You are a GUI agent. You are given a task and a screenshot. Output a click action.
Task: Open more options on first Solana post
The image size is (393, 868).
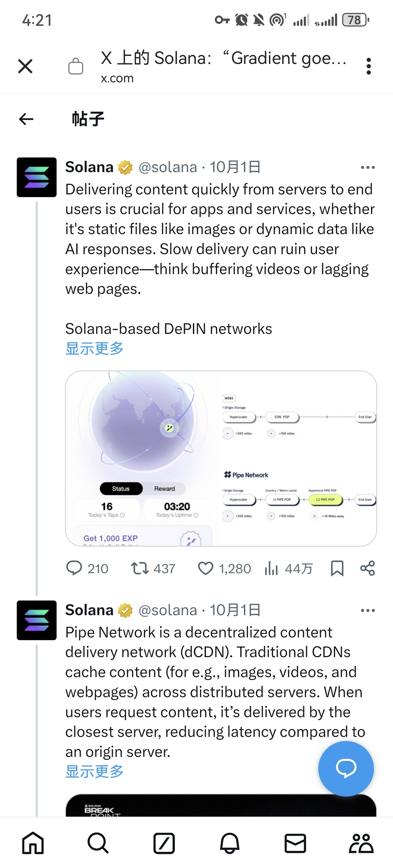367,168
